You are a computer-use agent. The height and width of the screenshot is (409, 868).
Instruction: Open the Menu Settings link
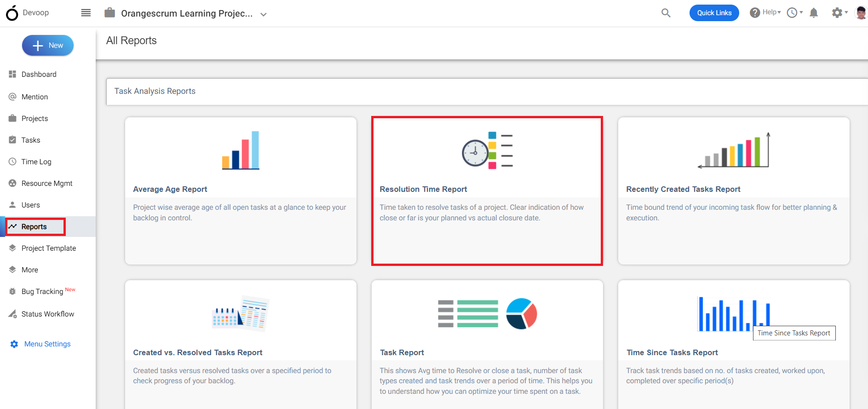point(47,344)
